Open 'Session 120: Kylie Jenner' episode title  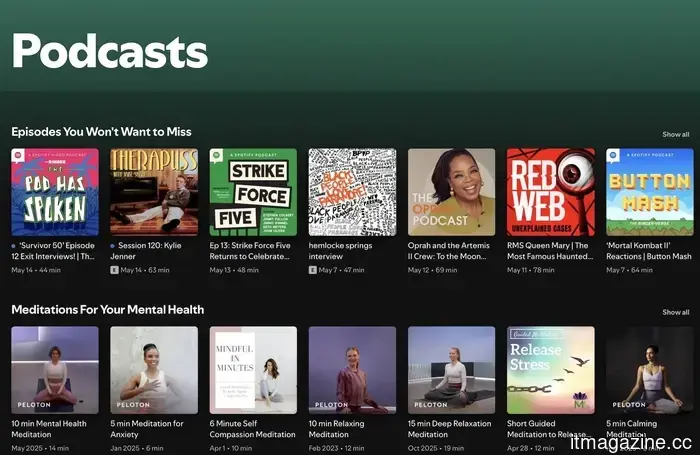coord(146,251)
